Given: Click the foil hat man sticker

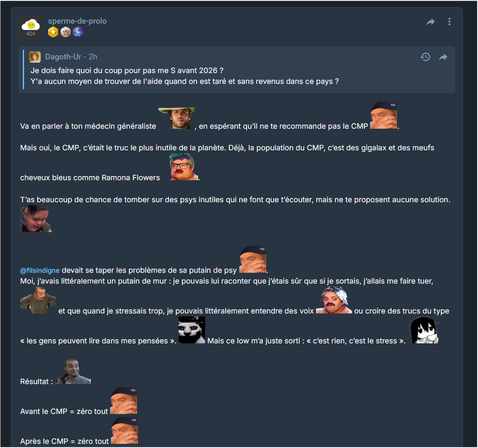Looking at the screenshot, I should [x=334, y=300].
